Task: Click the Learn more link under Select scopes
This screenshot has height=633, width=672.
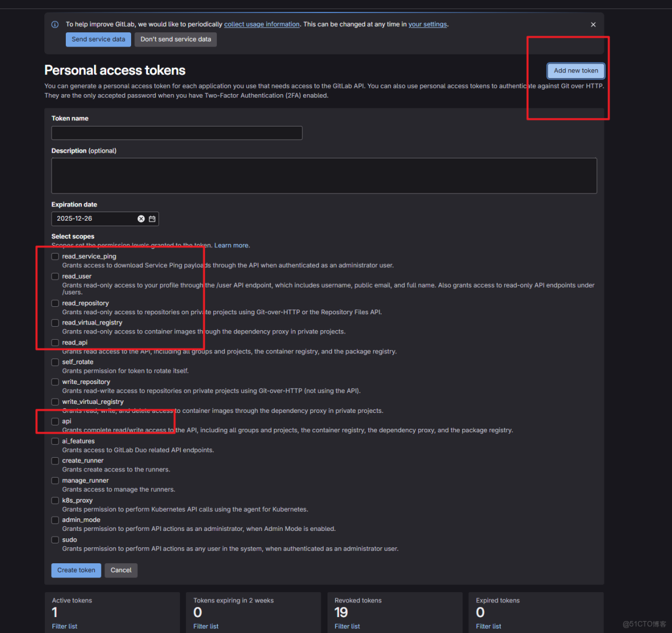Action: click(232, 245)
